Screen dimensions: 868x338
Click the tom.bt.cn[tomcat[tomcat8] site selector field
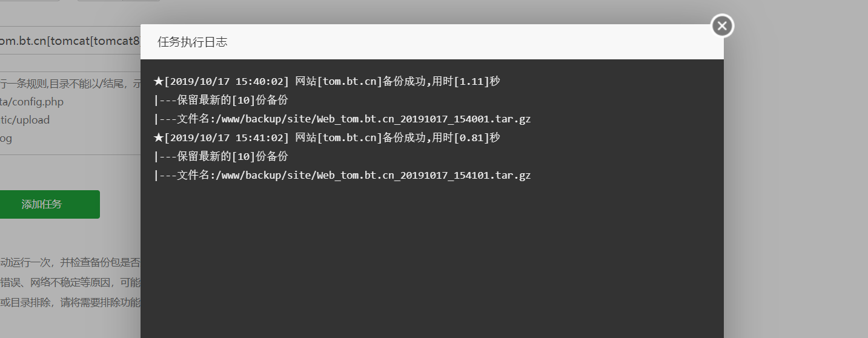pos(70,41)
